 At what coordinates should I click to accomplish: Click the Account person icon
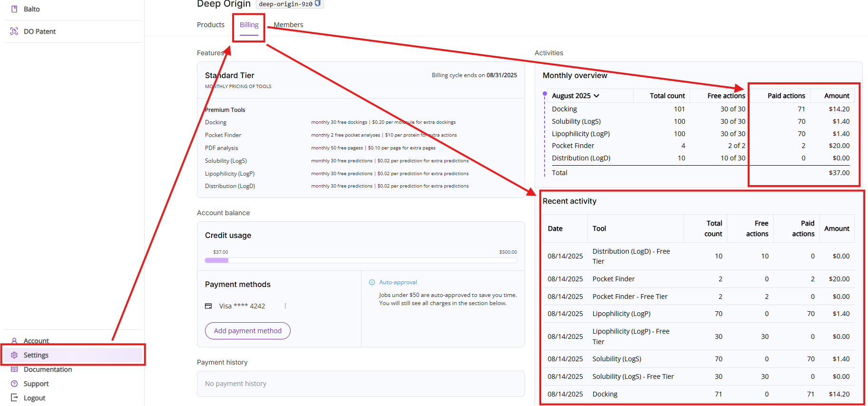coord(14,341)
